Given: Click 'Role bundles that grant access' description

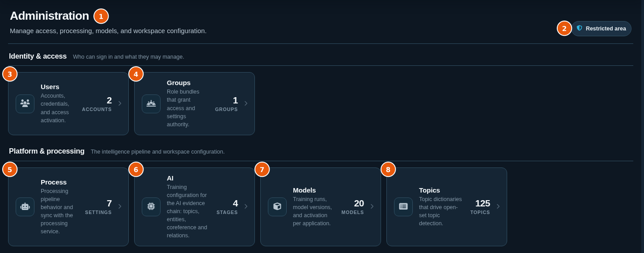Looking at the screenshot, I should pyautogui.click(x=183, y=108).
